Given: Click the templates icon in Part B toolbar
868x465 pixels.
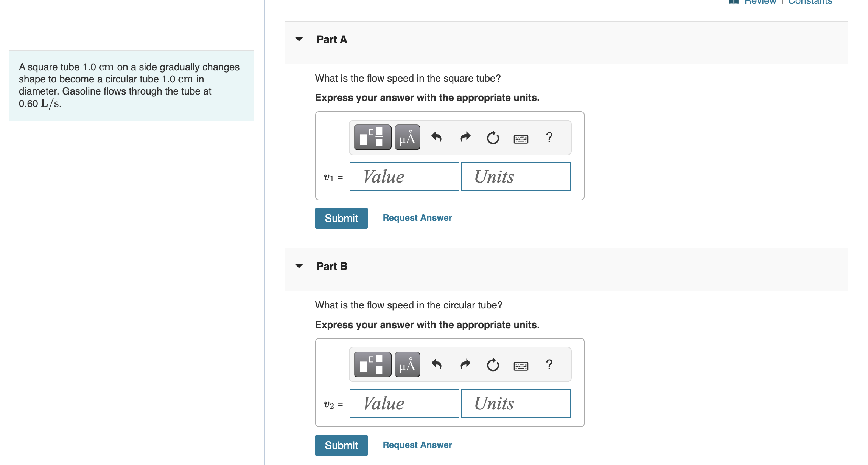Looking at the screenshot, I should [372, 364].
